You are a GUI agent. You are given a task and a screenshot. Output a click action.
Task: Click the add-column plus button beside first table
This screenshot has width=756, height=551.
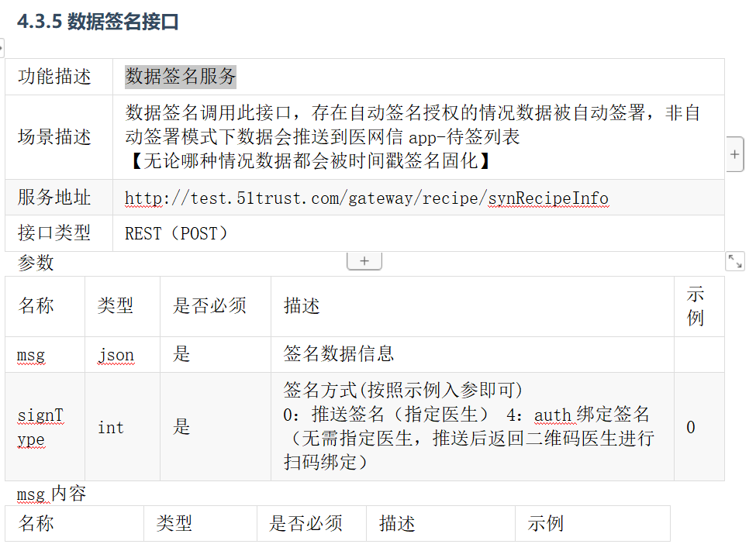click(735, 154)
